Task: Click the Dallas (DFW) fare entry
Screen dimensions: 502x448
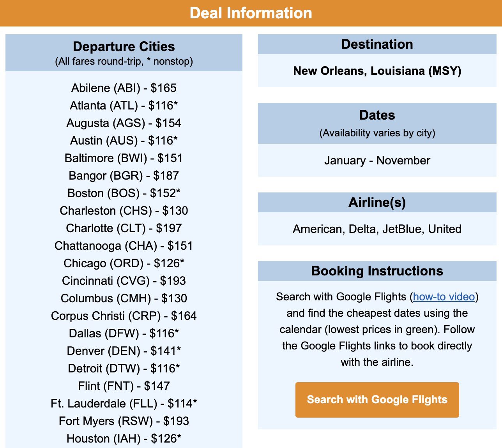Action: click(124, 333)
